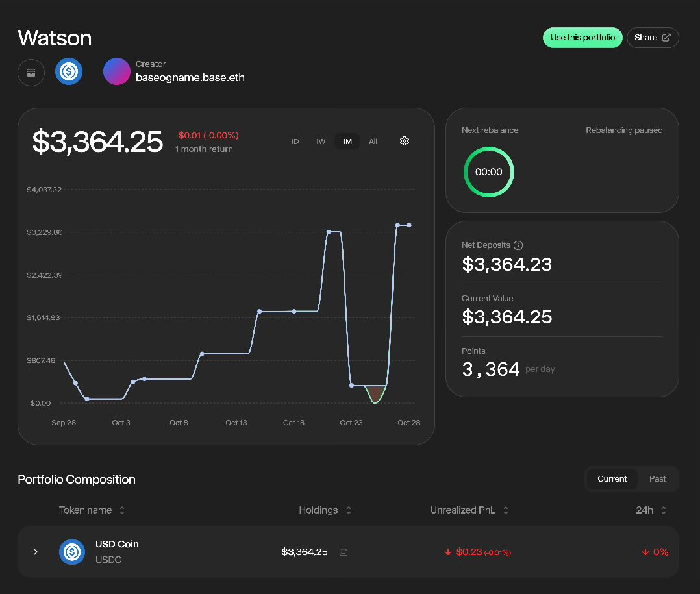Open chart settings gear icon
This screenshot has height=594, width=700.
(405, 141)
